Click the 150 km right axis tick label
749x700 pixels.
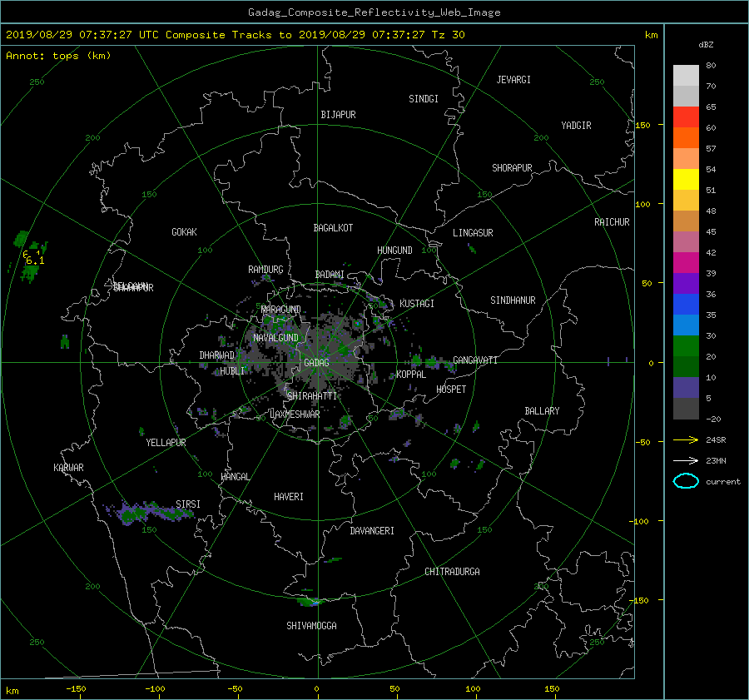click(642, 125)
